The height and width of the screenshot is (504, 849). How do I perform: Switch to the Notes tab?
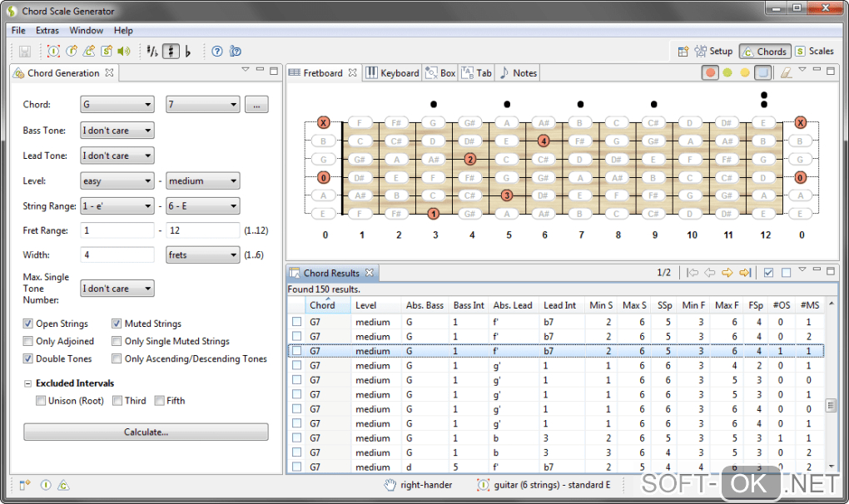tap(519, 73)
